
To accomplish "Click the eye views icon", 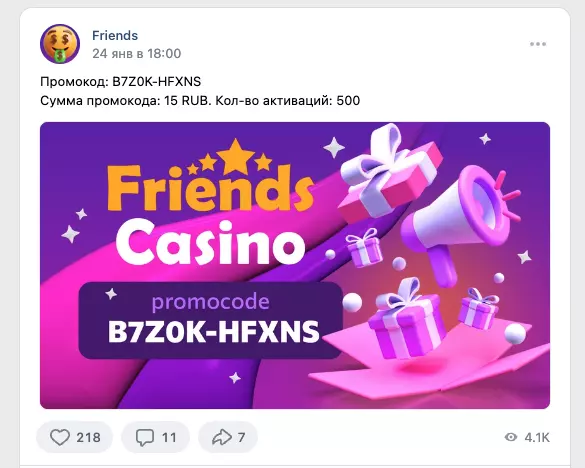I will (x=511, y=437).
